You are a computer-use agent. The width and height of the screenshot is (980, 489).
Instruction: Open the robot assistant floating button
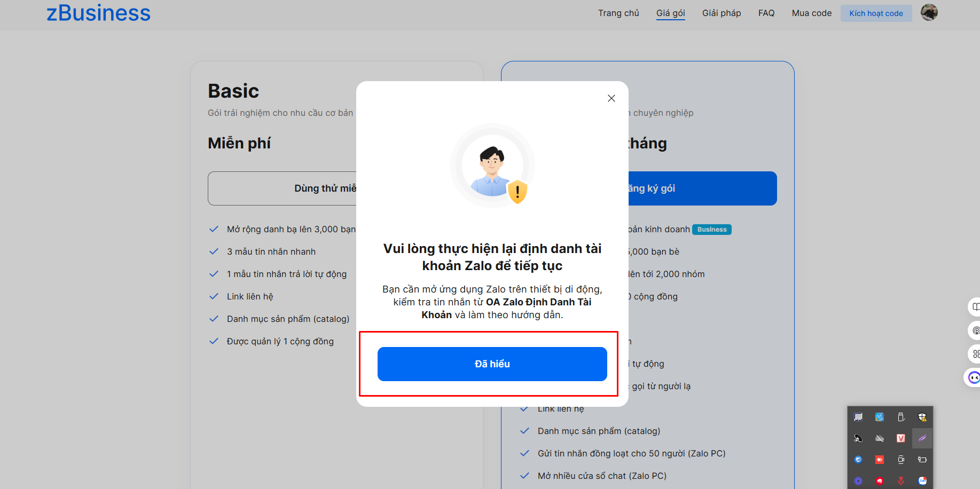click(973, 378)
